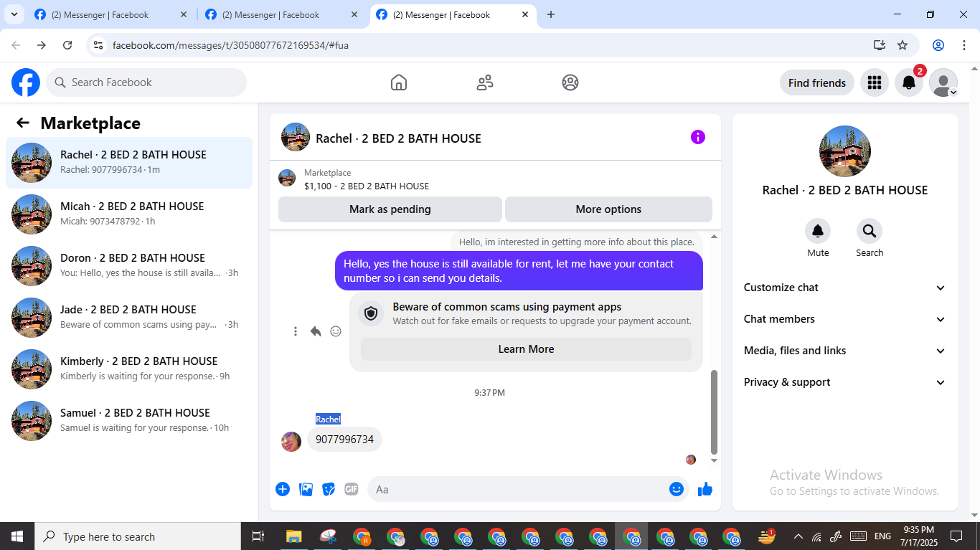Click the chat header title Rachel · 2 BED 2 BATH HOUSE
Viewport: 980px width, 550px height.
pos(398,138)
